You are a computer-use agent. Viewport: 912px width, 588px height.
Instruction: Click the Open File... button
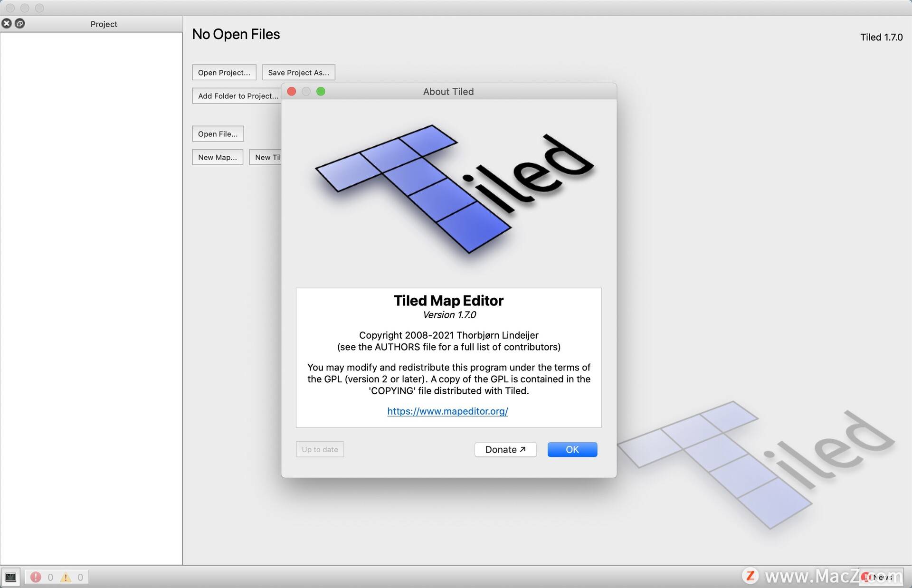click(218, 133)
